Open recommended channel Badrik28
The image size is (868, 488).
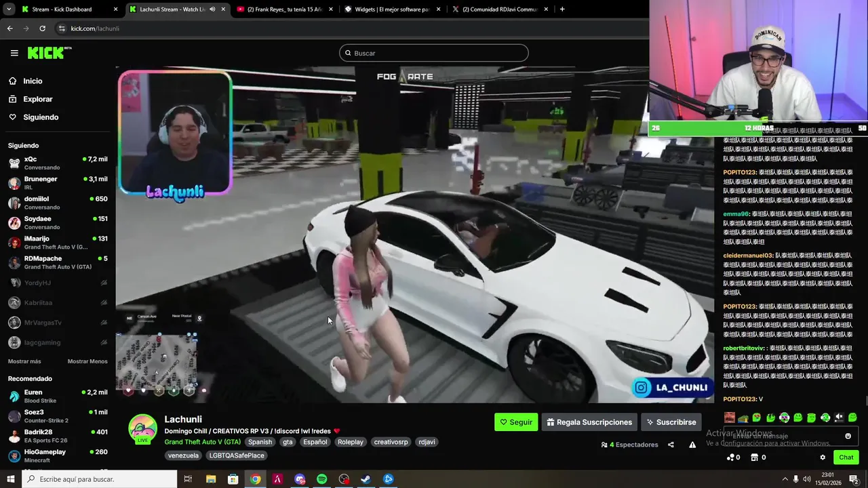click(58, 436)
